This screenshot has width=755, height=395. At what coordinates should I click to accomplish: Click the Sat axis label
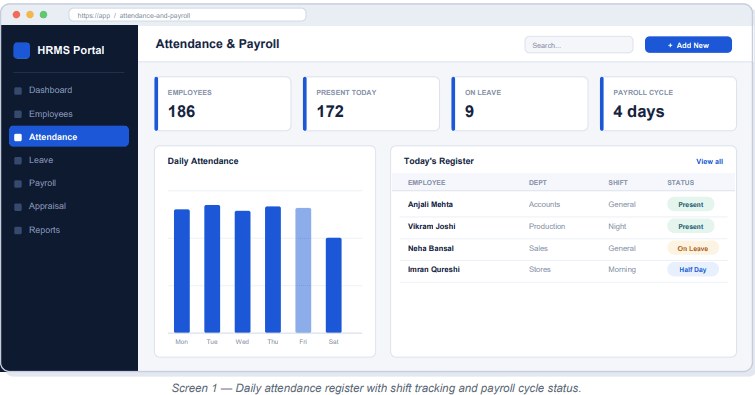click(333, 342)
